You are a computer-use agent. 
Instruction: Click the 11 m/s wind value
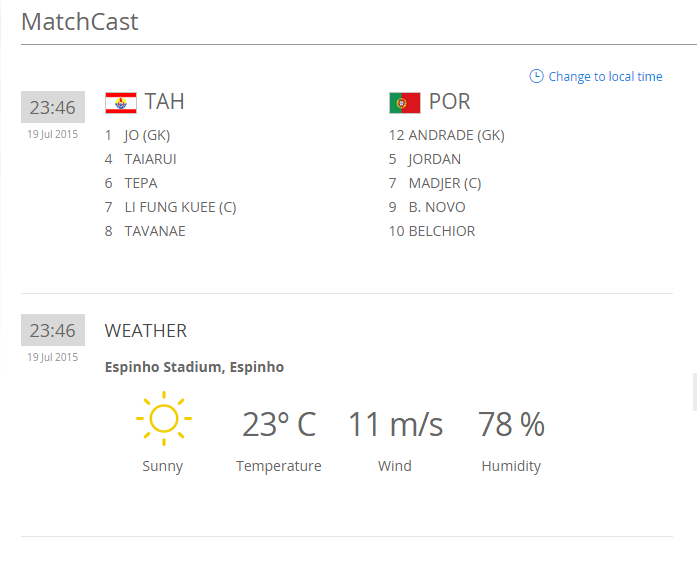[395, 425]
